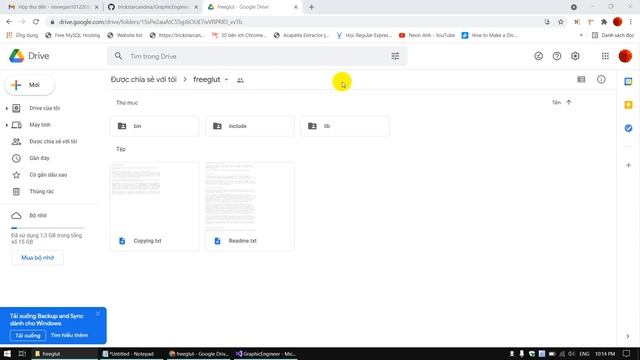The width and height of the screenshot is (640, 360).
Task: Open freeglut File Explorer taskbar item
Action: click(64, 354)
